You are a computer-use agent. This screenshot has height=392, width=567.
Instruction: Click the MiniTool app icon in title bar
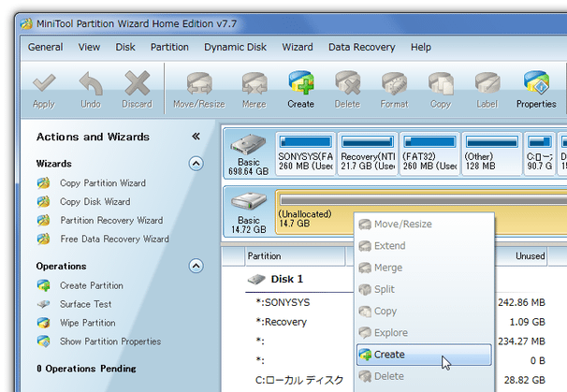click(x=26, y=24)
